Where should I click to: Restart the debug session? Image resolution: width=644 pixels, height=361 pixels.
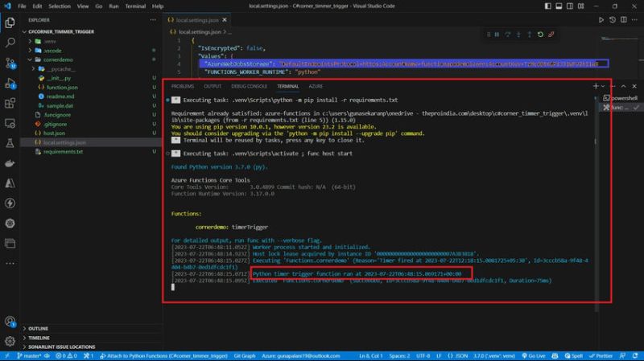(540, 35)
